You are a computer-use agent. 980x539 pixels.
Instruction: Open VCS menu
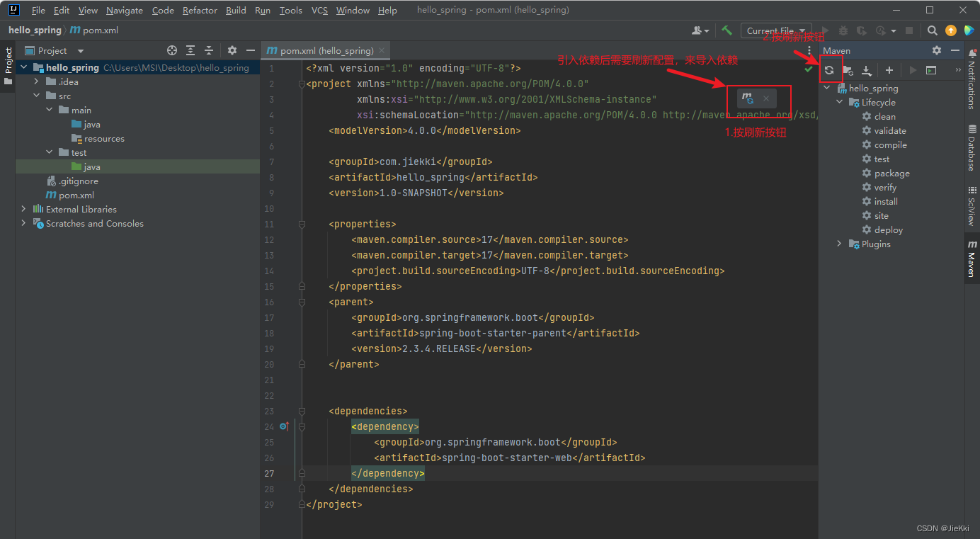pyautogui.click(x=319, y=11)
